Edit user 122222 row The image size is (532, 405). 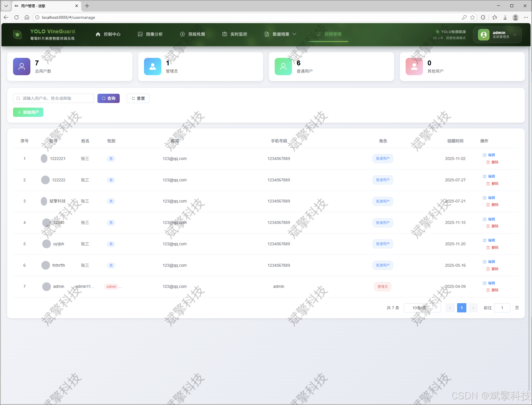(x=489, y=176)
